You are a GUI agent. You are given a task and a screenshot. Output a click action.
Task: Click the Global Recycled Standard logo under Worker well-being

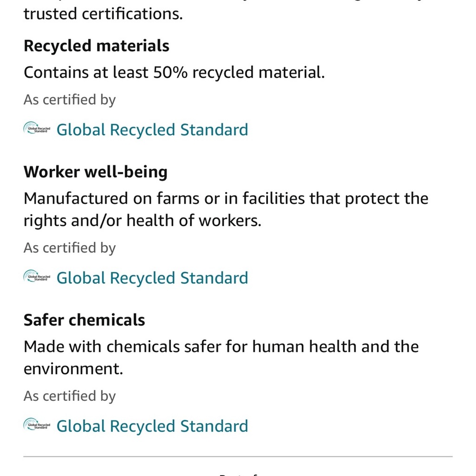pyautogui.click(x=37, y=277)
